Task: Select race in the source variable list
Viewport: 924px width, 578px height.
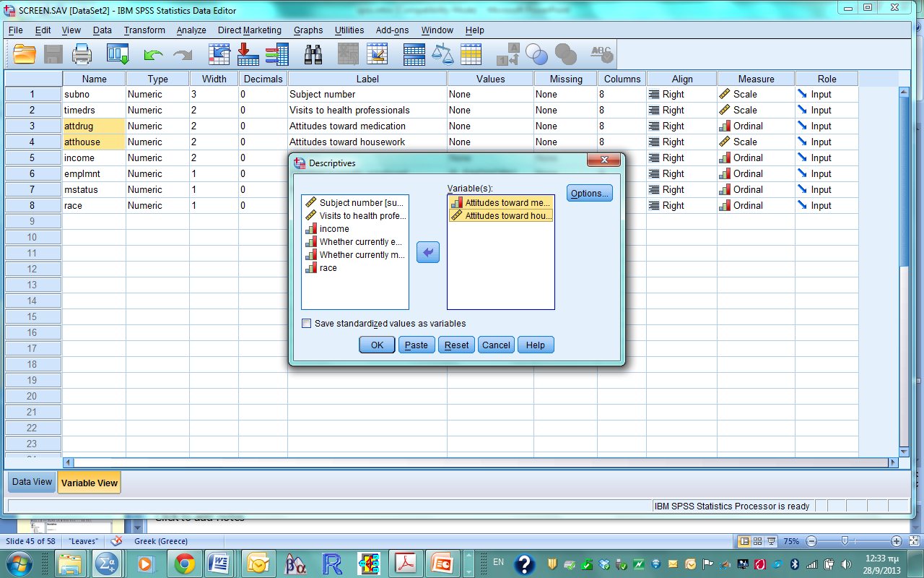Action: [355, 268]
